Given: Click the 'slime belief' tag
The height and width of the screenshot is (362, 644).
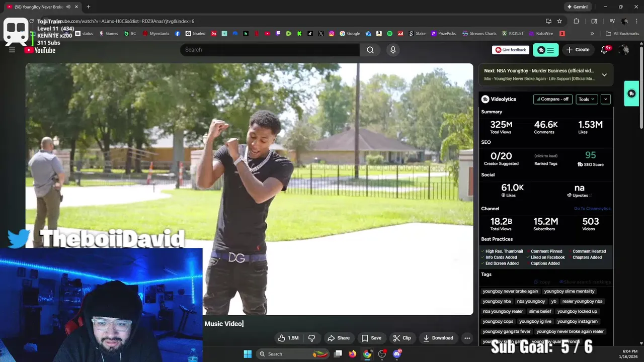Looking at the screenshot, I should point(540,311).
